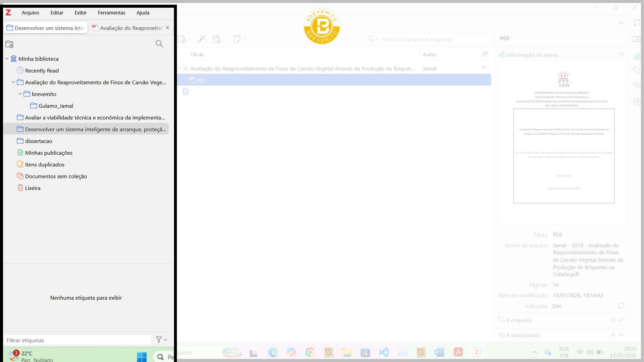This screenshot has height=362, width=644.
Task: Select the Gulamo_Jamal collection
Action: 56,106
